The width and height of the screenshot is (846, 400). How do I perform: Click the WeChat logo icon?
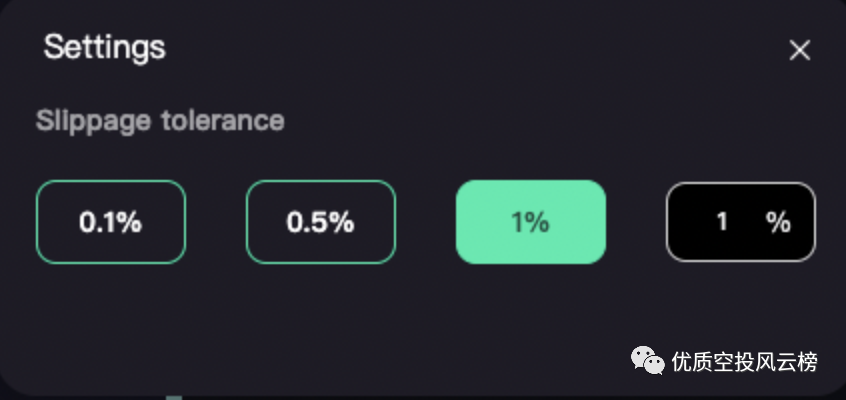(645, 361)
